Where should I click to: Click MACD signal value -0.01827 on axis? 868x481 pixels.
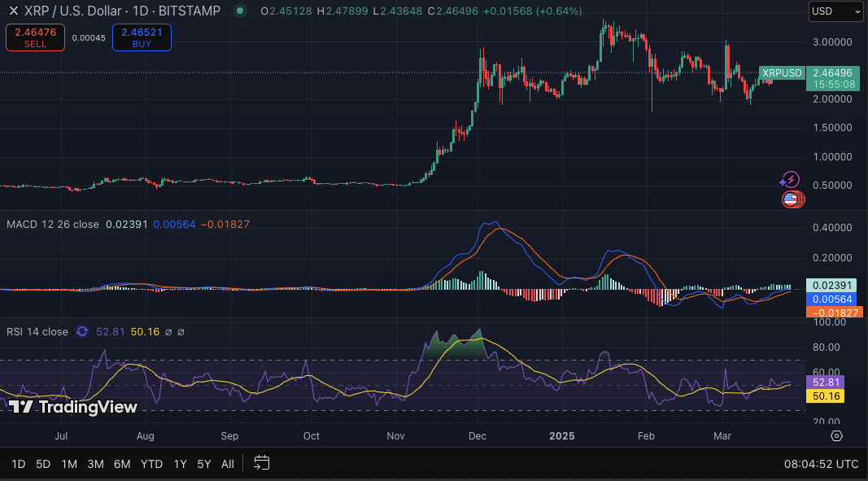[x=834, y=312]
